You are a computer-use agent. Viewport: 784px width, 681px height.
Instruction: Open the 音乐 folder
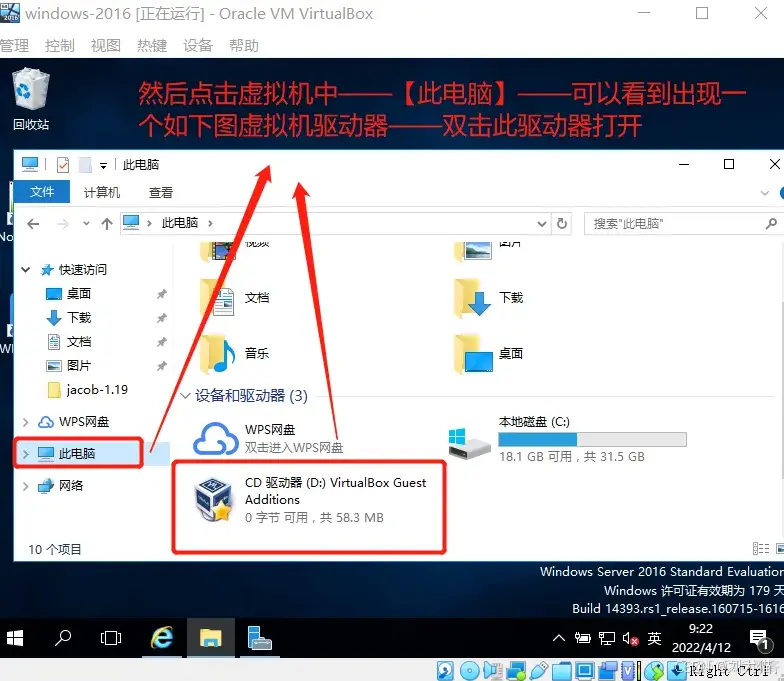pyautogui.click(x=235, y=354)
